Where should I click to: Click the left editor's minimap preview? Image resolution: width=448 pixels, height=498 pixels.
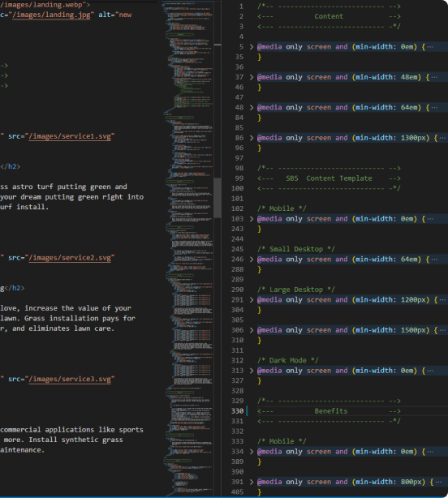pos(189,247)
